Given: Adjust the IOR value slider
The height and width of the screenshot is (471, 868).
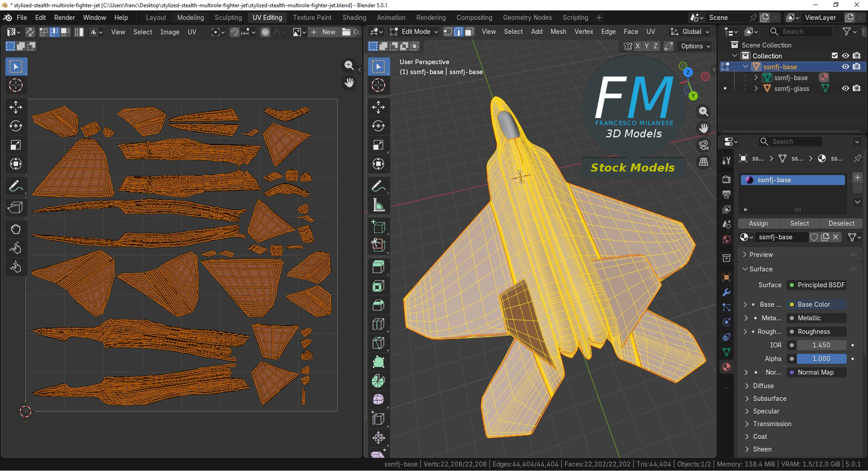Looking at the screenshot, I should 821,345.
